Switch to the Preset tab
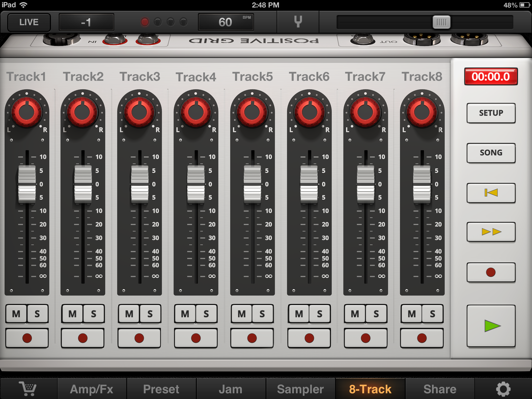 click(x=161, y=389)
